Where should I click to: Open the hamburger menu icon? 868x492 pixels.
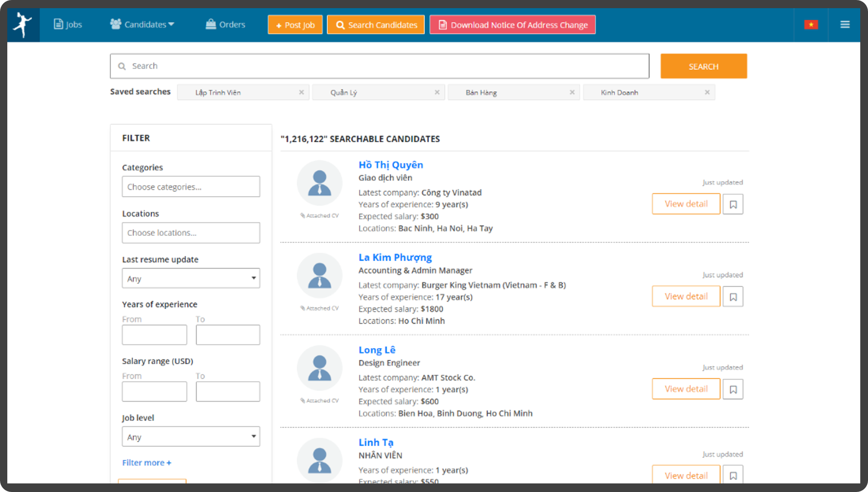pos(845,24)
